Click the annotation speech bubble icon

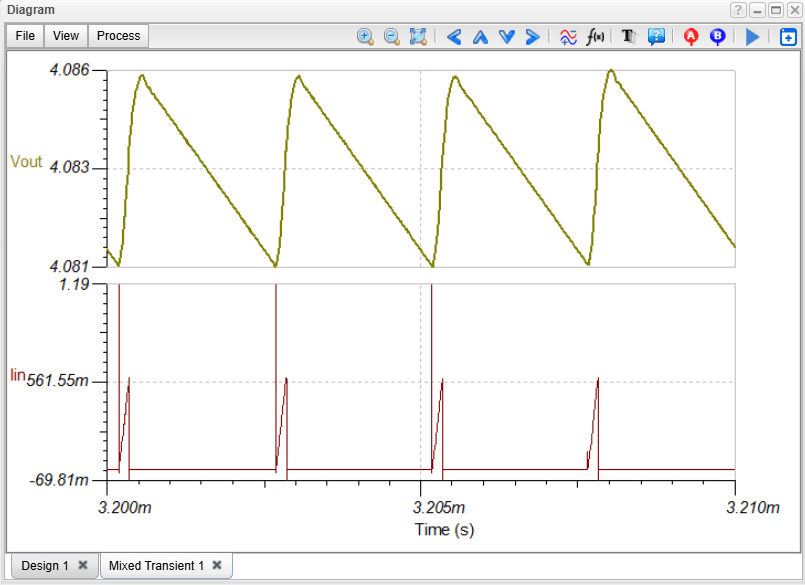[x=656, y=36]
